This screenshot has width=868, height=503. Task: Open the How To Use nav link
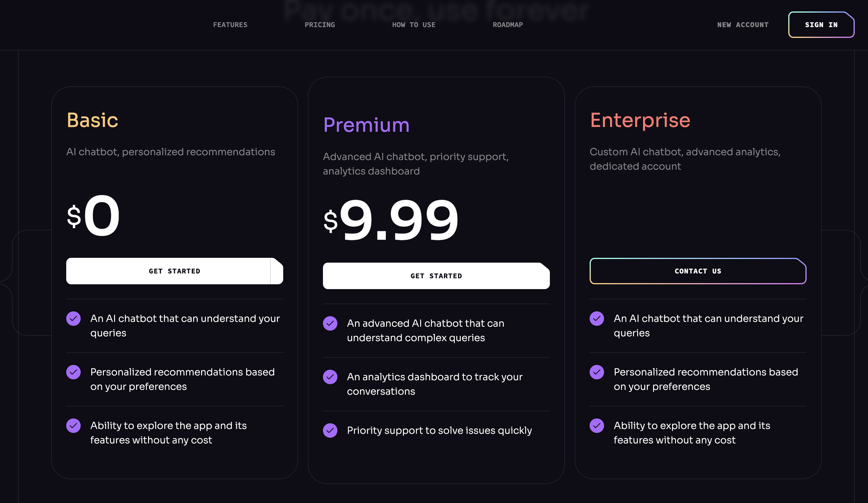[x=414, y=25]
